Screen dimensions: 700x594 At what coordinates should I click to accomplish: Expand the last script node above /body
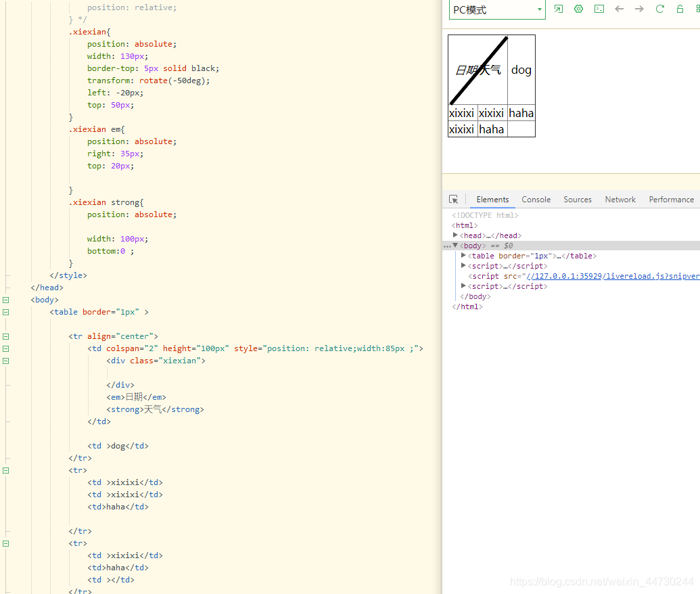463,285
